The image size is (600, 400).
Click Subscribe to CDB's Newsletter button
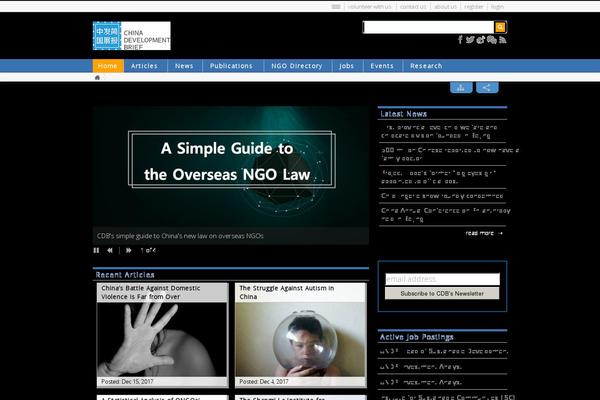[442, 294]
